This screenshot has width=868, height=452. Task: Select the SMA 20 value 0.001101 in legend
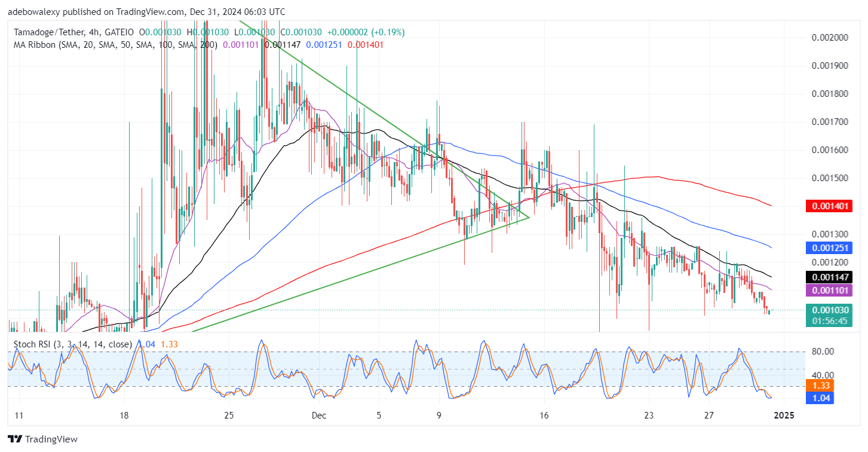(x=242, y=44)
